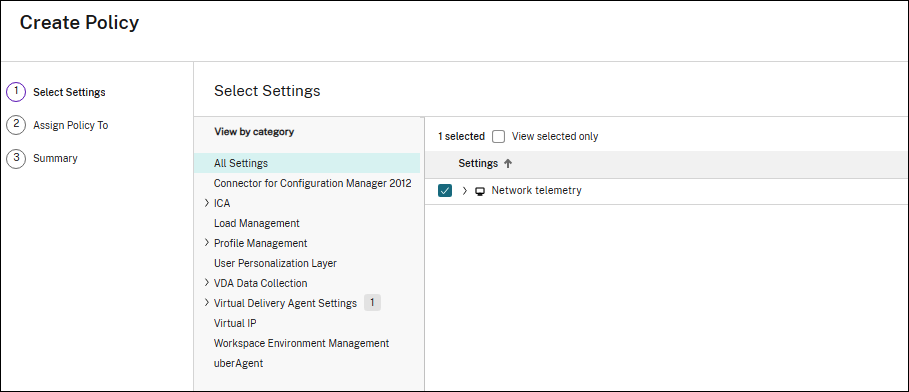Expand the Profile Management category
The image size is (909, 392).
(207, 243)
